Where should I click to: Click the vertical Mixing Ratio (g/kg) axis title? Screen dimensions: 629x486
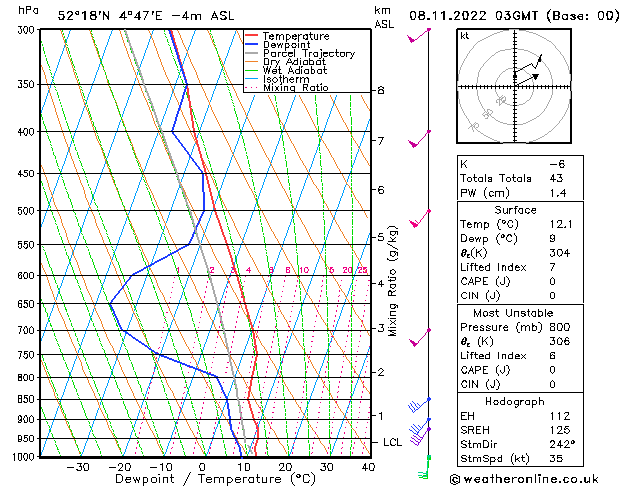(x=392, y=281)
